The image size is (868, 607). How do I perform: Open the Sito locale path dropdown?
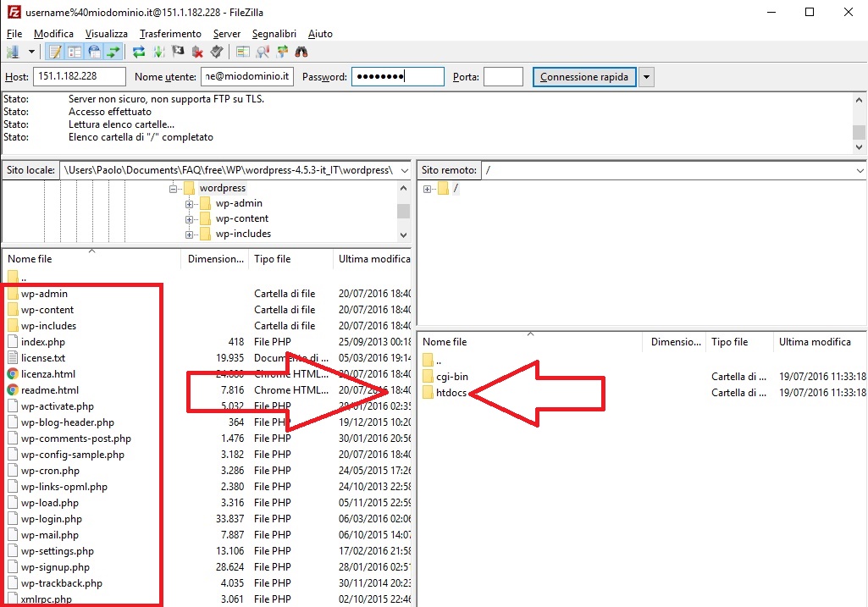(405, 170)
